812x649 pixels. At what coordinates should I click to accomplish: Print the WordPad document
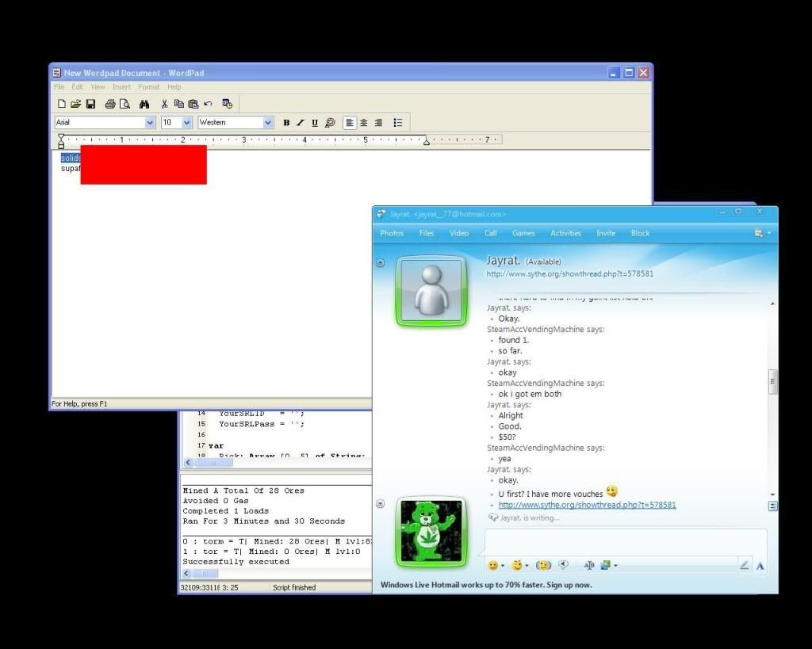pos(109,104)
